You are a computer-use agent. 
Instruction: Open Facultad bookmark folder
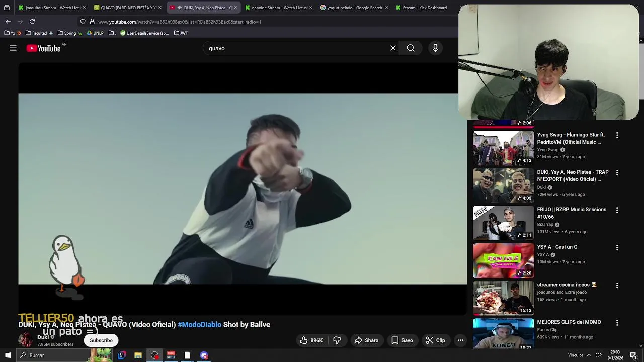(x=39, y=33)
